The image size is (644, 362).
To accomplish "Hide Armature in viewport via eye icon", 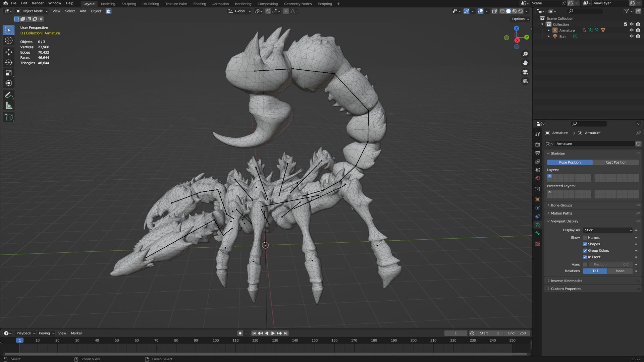I will click(x=632, y=30).
